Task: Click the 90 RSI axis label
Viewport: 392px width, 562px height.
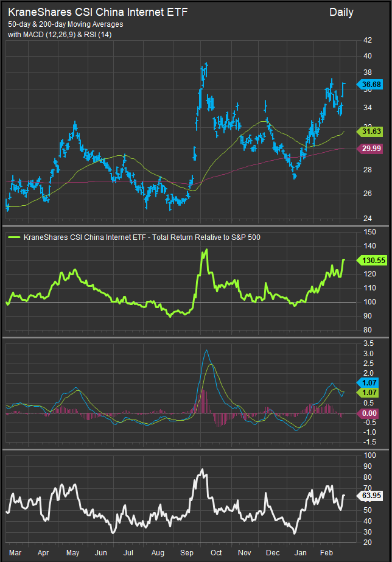Action: point(368,466)
